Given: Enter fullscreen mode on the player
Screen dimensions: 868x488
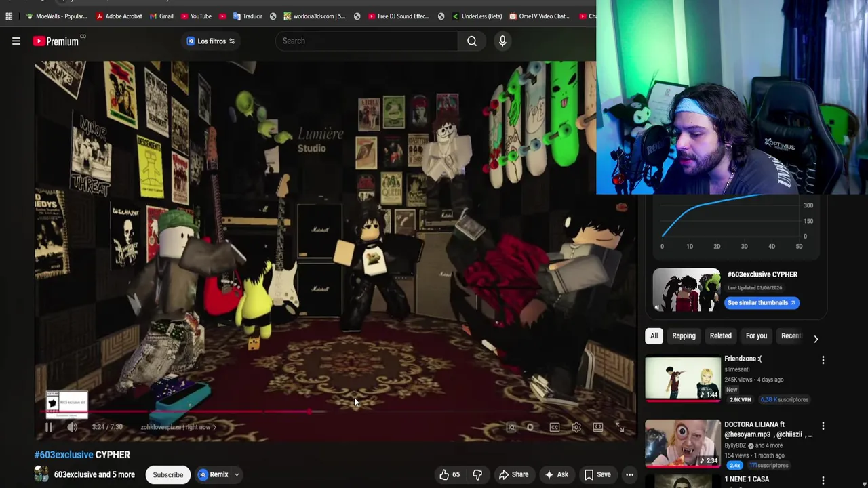Looking at the screenshot, I should click(620, 427).
